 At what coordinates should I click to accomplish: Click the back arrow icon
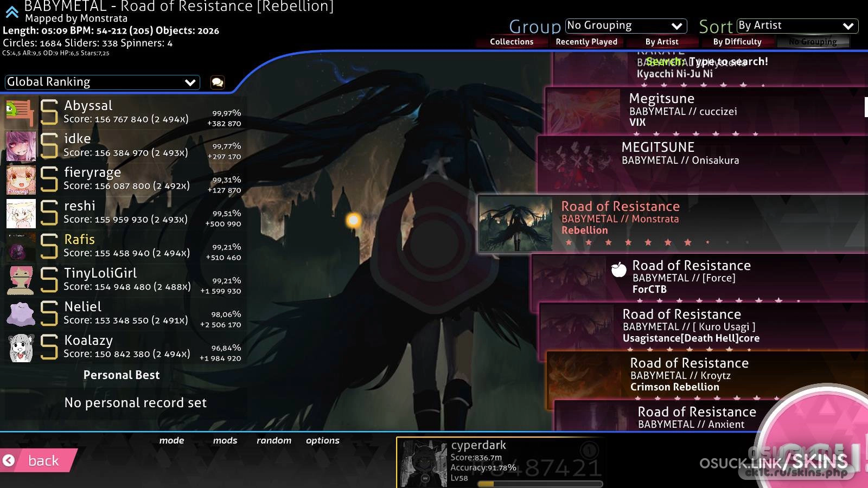(9, 461)
